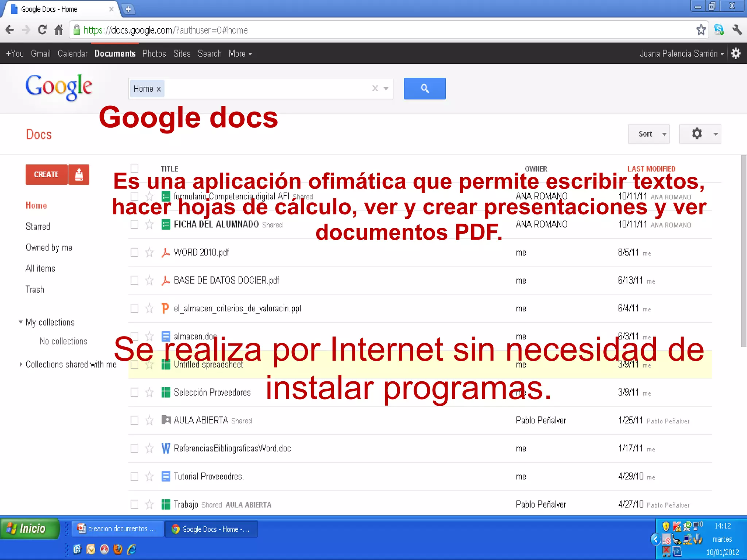Open the Google account gear settings
Image resolution: width=747 pixels, height=560 pixels.
point(736,53)
